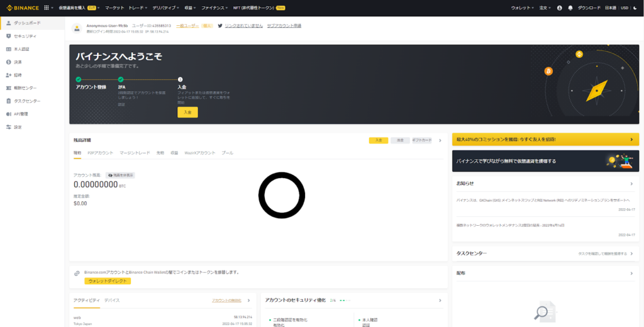The width and height of the screenshot is (644, 327).
Task: Select the マージントレード tab
Action: point(135,153)
